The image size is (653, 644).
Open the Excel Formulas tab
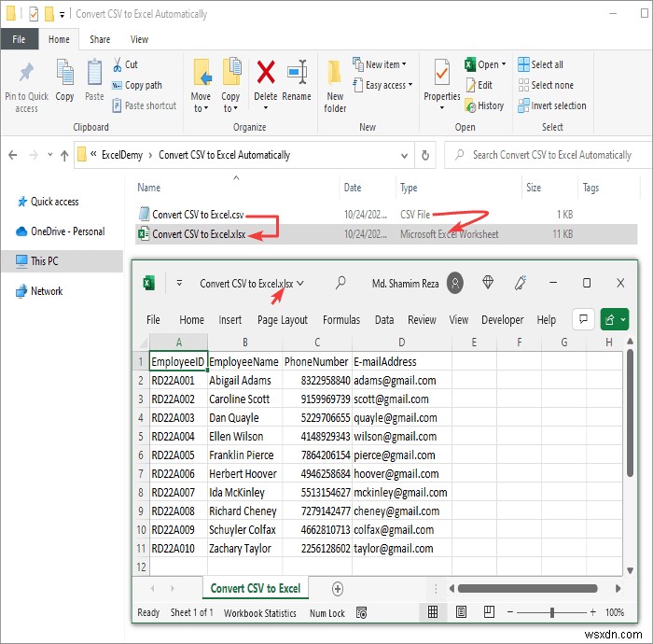(341, 319)
